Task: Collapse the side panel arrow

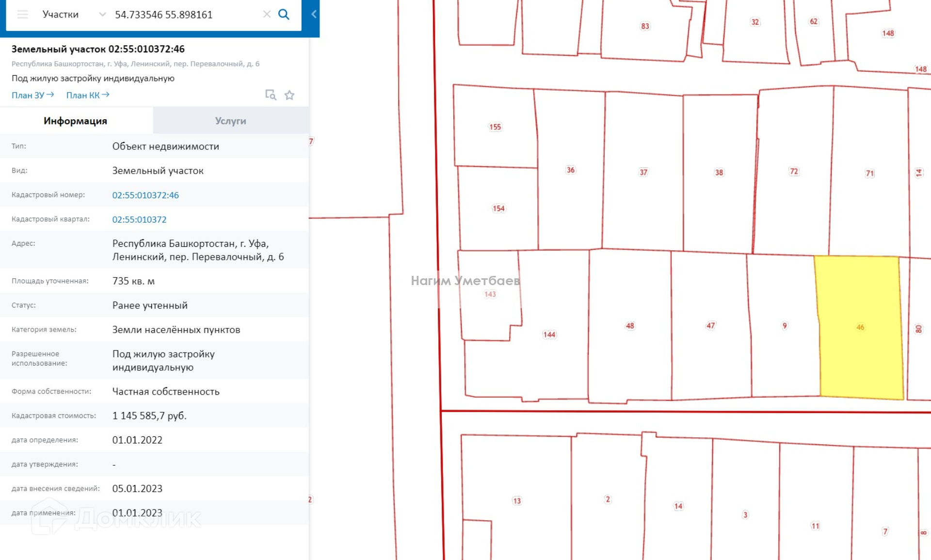Action: coord(314,15)
